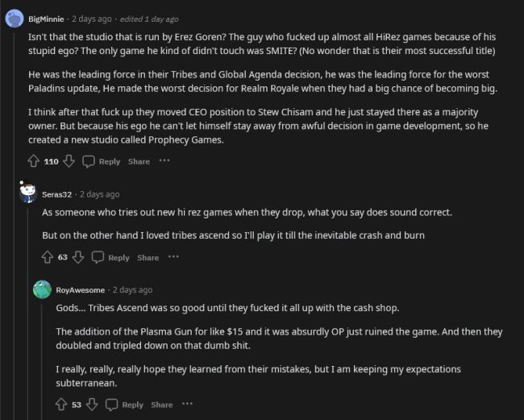Upvote BigMinnie's comment
The height and width of the screenshot is (420, 524).
(x=33, y=161)
